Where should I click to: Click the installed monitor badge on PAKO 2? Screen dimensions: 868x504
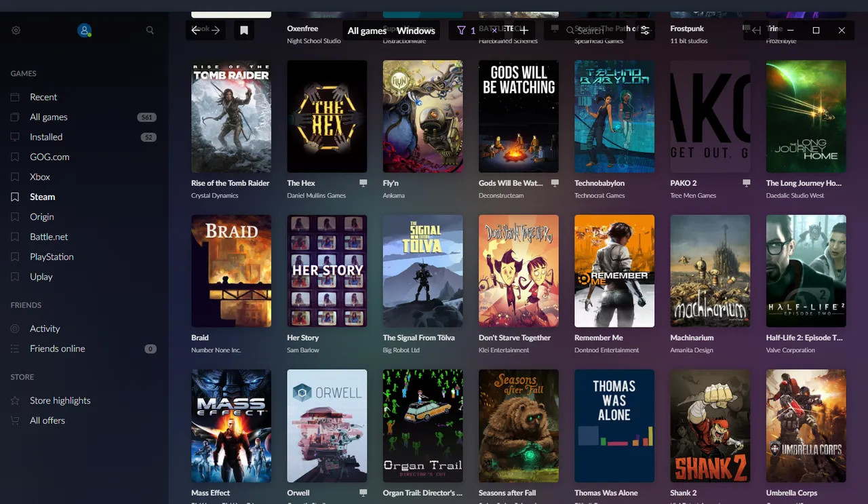pyautogui.click(x=746, y=183)
